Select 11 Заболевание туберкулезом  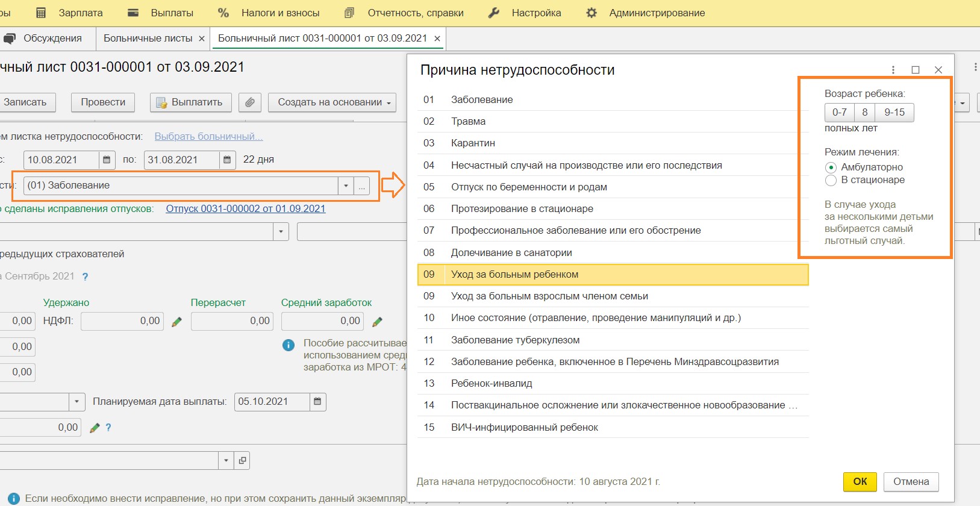click(613, 340)
